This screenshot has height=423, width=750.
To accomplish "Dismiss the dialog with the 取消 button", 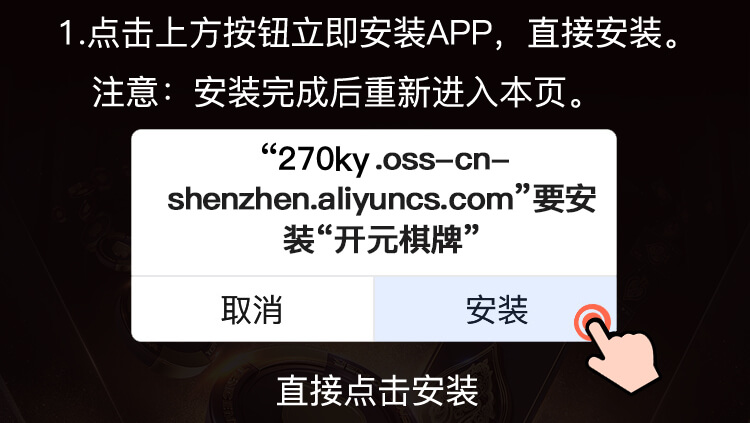I will coord(252,309).
